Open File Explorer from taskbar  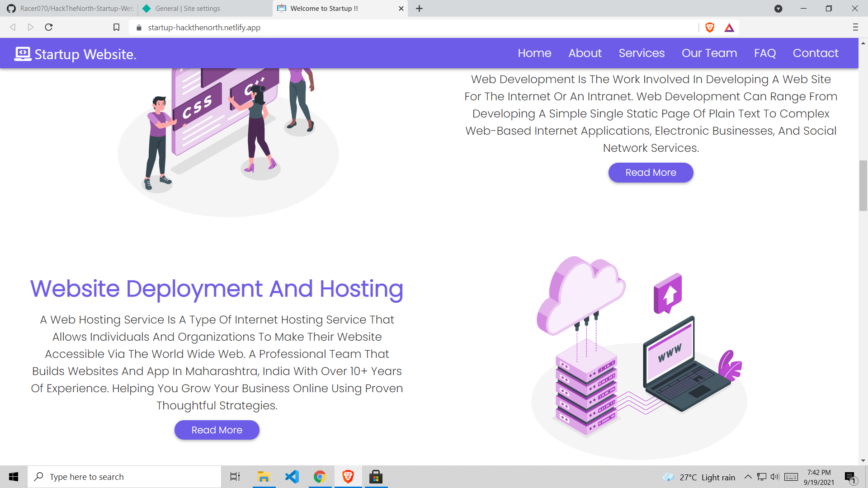[x=264, y=477]
